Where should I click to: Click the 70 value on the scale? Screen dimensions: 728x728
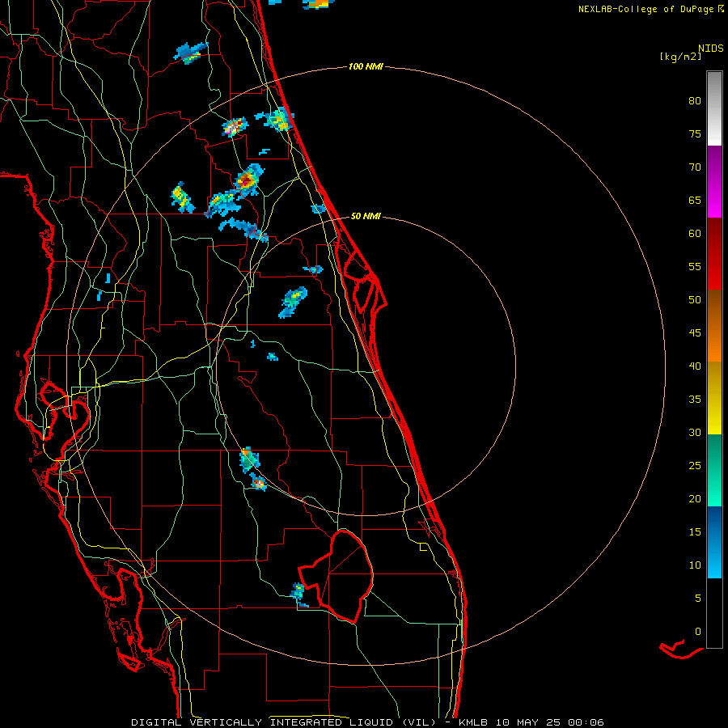pos(695,167)
